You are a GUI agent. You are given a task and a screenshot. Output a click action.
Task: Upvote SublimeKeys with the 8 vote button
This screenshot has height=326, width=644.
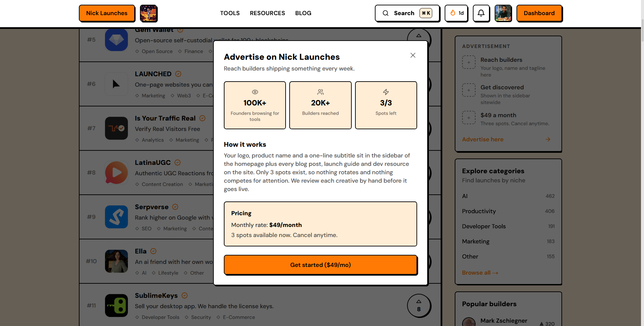click(419, 306)
